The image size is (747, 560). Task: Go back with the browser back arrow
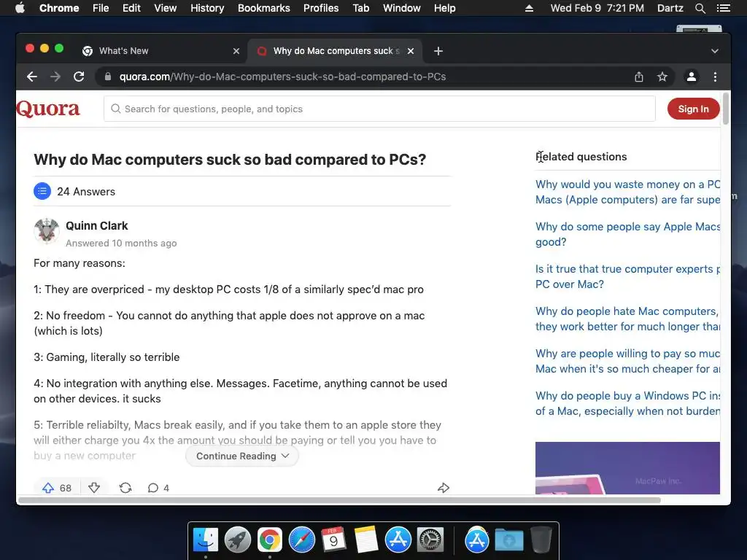tap(32, 77)
